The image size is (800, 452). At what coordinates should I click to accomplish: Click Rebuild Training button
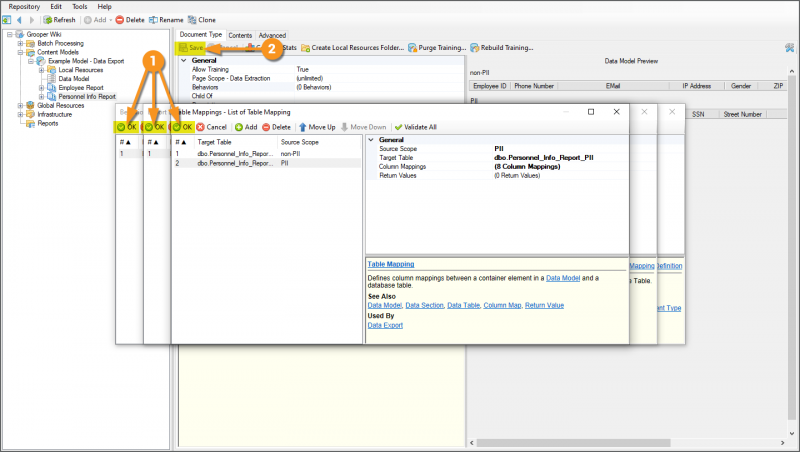(x=502, y=48)
